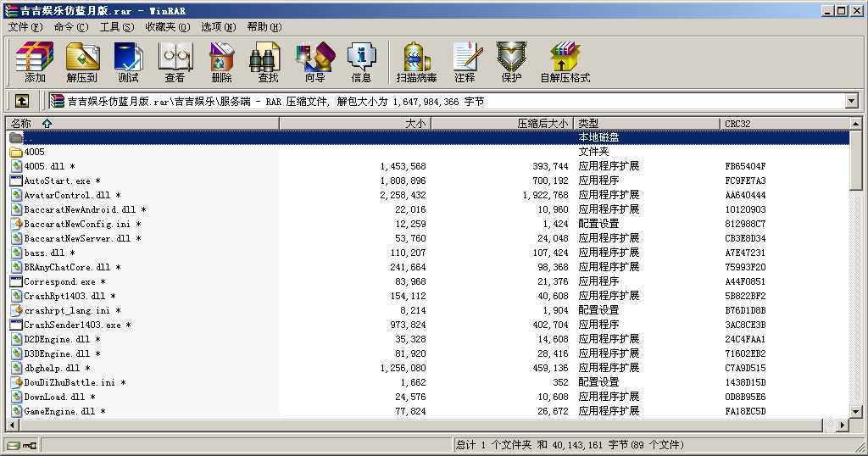Start 扫描病毒 (Virus Scan) tool
Image resolution: width=868 pixels, height=456 pixels.
(416, 62)
